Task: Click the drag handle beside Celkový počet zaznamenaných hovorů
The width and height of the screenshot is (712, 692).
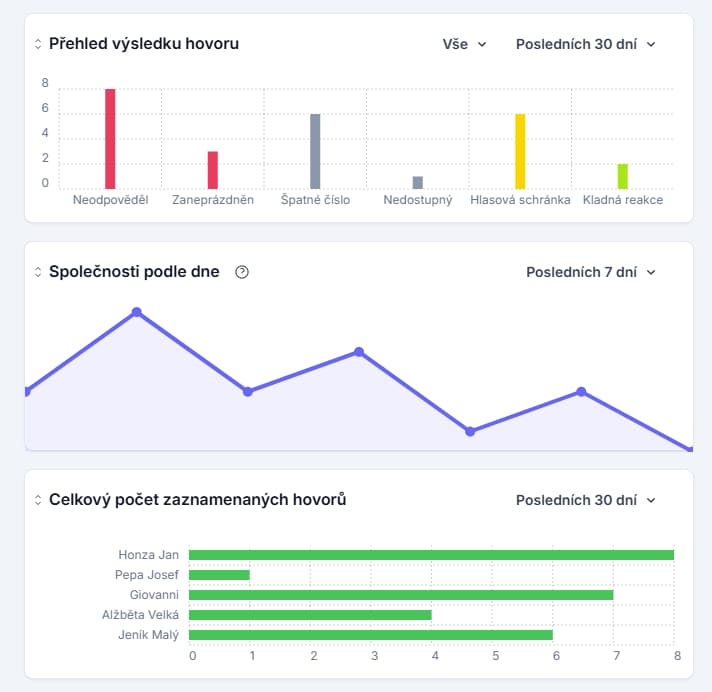Action: (x=38, y=500)
